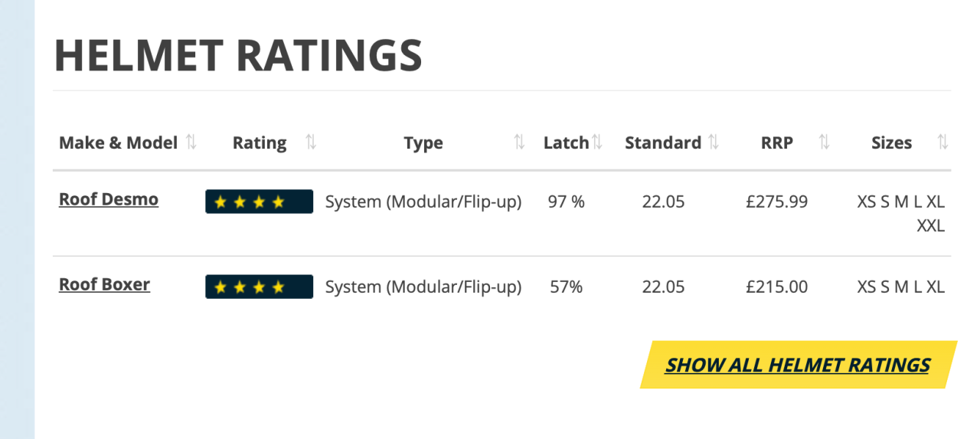Click the Helmet Ratings heading
This screenshot has height=439, width=980.
coord(238,55)
